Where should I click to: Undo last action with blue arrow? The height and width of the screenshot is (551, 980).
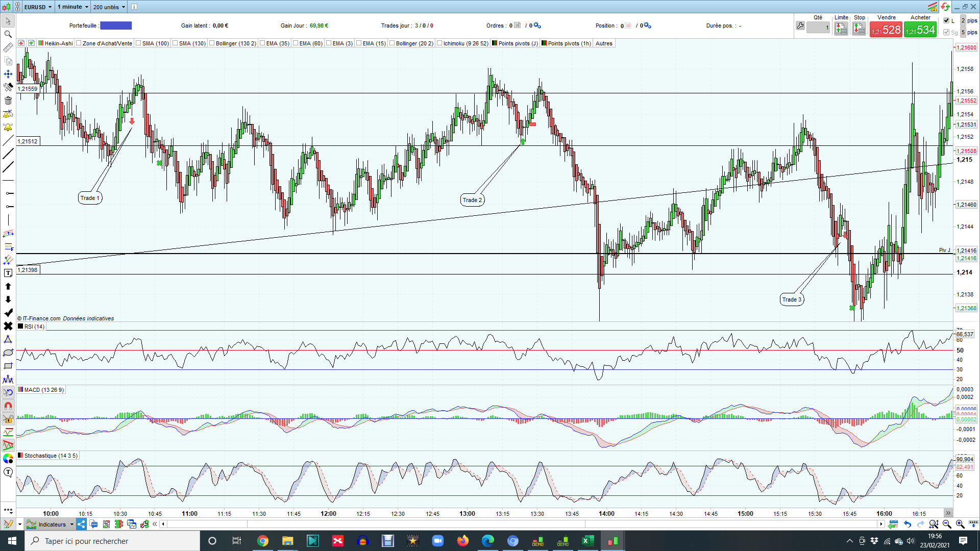pyautogui.click(x=907, y=524)
